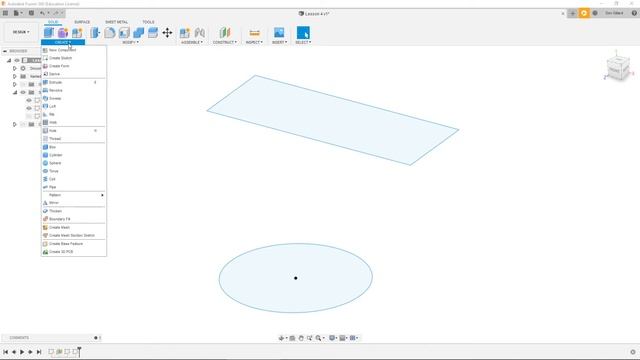Image resolution: width=640 pixels, height=360 pixels.
Task: Expand the Pattern submenu
Action: click(x=73, y=195)
